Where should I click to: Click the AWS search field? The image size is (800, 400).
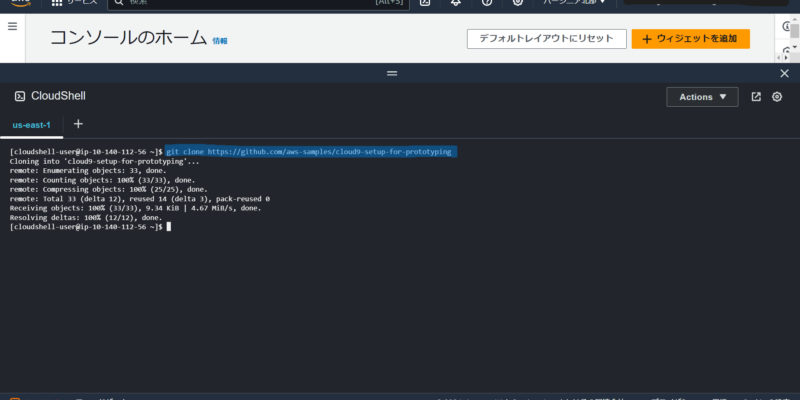[x=258, y=3]
